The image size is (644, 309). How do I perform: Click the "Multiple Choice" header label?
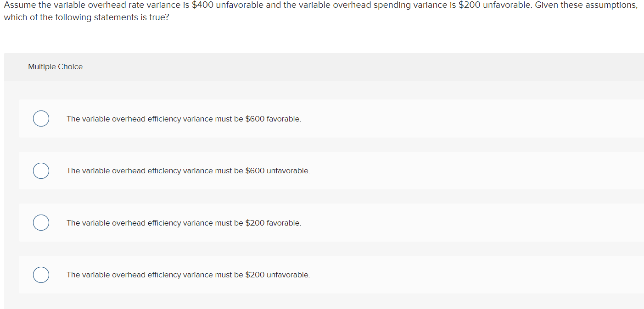(x=55, y=66)
